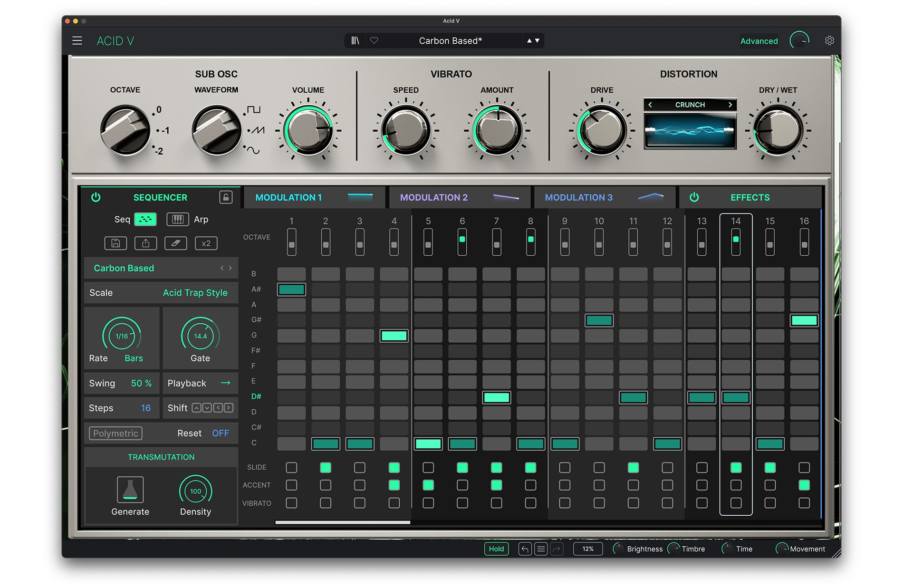Toggle the sequencer power button on the left
The height and width of the screenshot is (588, 903).
coord(96,197)
